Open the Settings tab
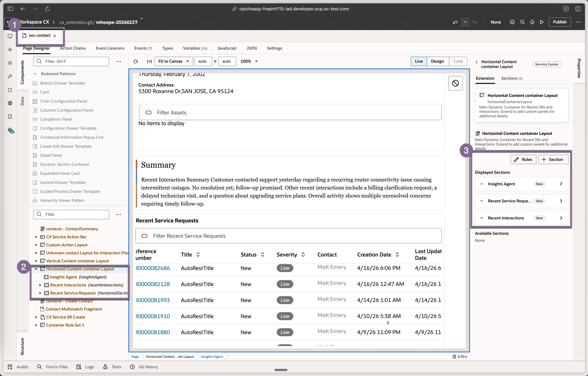The height and width of the screenshot is (376, 588). (x=274, y=48)
